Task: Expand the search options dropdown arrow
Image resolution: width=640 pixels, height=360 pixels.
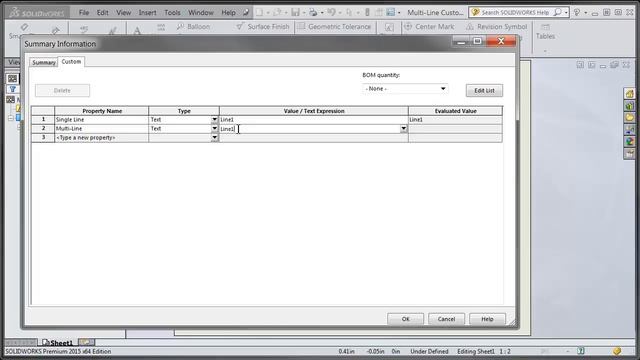Action: 566,13
